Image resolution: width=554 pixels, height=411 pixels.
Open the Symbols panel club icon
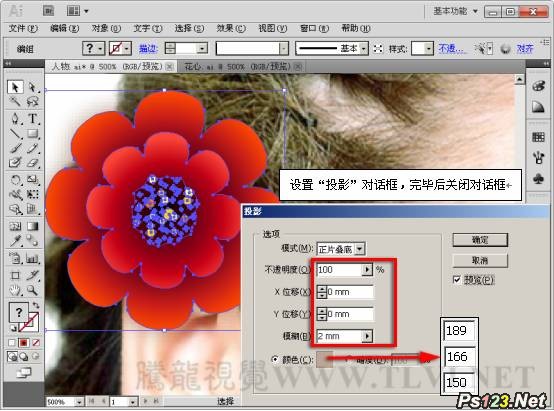click(538, 179)
